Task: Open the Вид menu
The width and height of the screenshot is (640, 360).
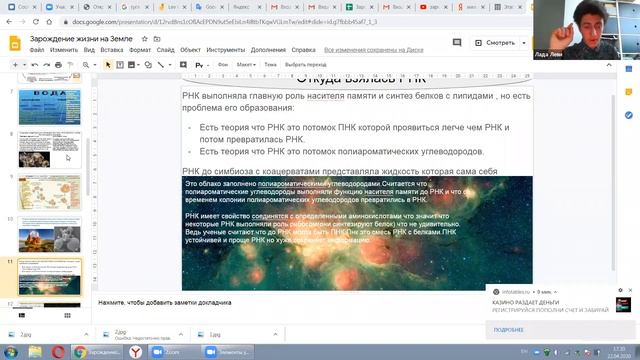Action: (89, 50)
